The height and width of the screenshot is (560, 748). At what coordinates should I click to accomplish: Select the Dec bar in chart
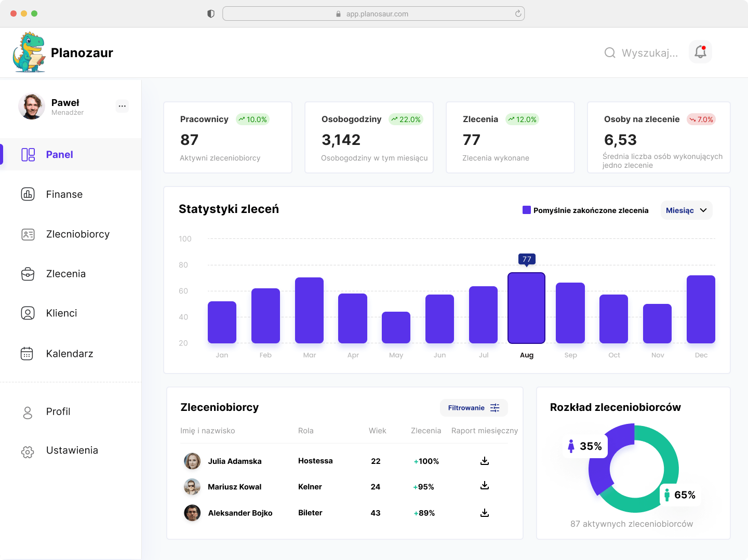(x=701, y=309)
